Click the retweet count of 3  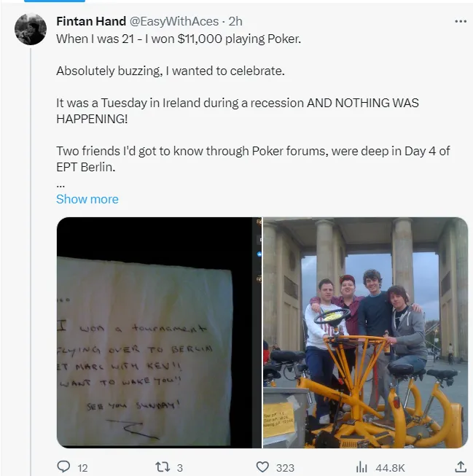pos(180,468)
